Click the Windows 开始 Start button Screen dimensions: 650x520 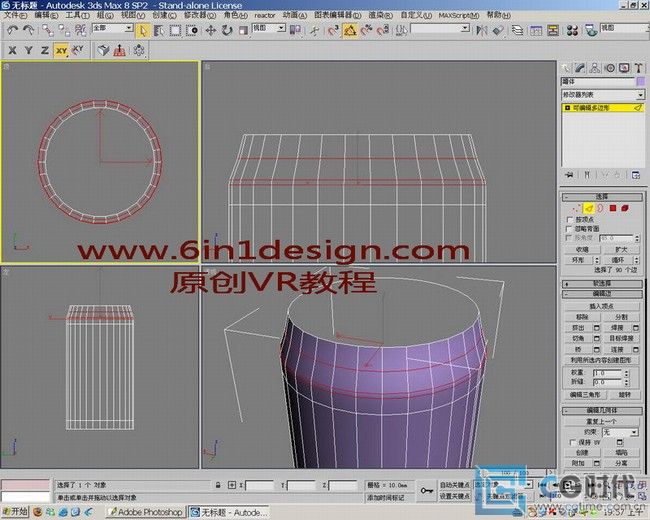[x=15, y=512]
